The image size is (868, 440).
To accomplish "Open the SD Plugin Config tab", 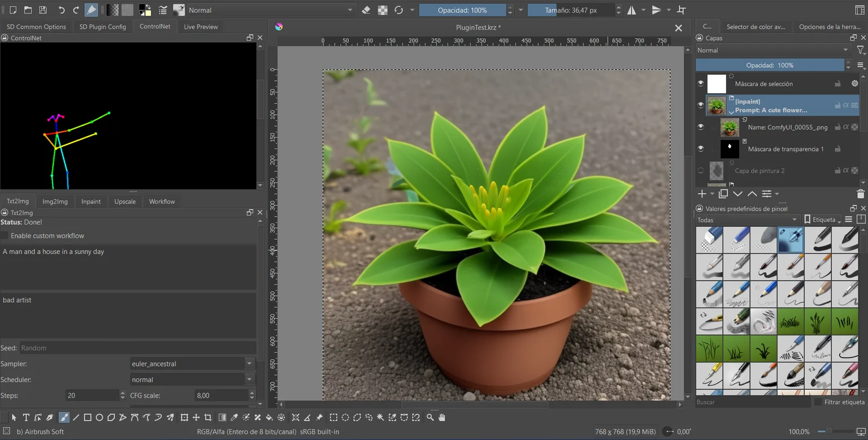I will tap(103, 27).
